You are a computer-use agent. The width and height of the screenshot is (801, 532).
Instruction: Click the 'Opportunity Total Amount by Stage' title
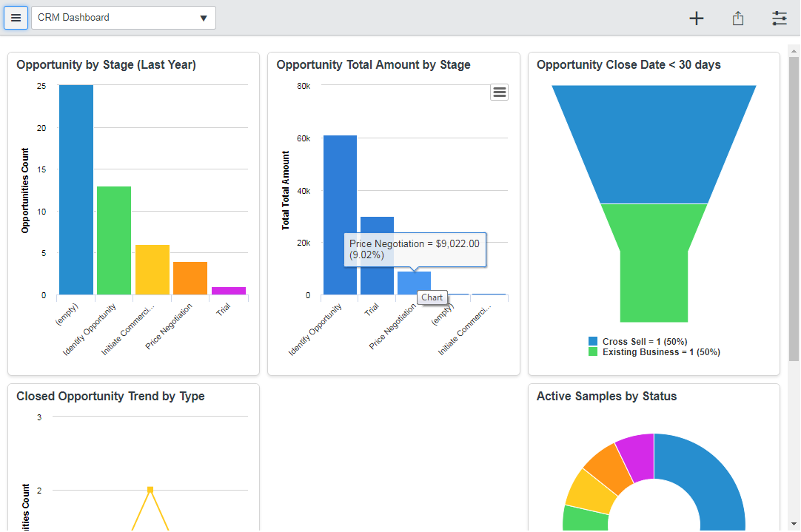(x=373, y=65)
